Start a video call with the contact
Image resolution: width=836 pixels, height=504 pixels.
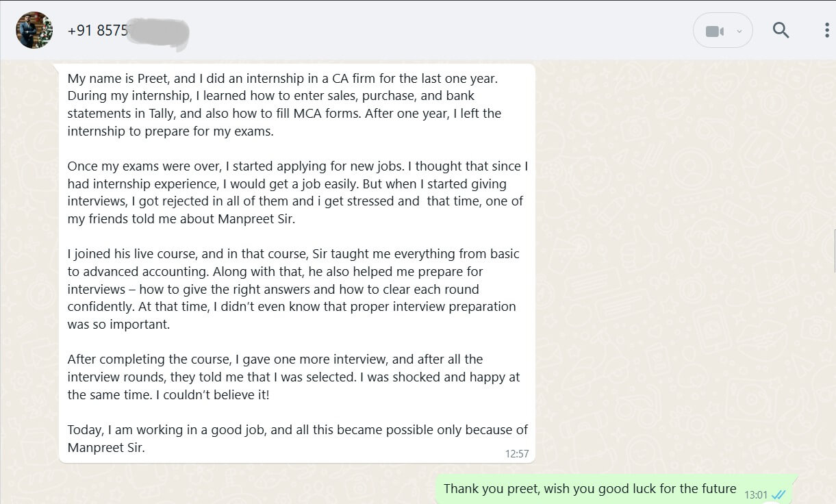pyautogui.click(x=714, y=32)
